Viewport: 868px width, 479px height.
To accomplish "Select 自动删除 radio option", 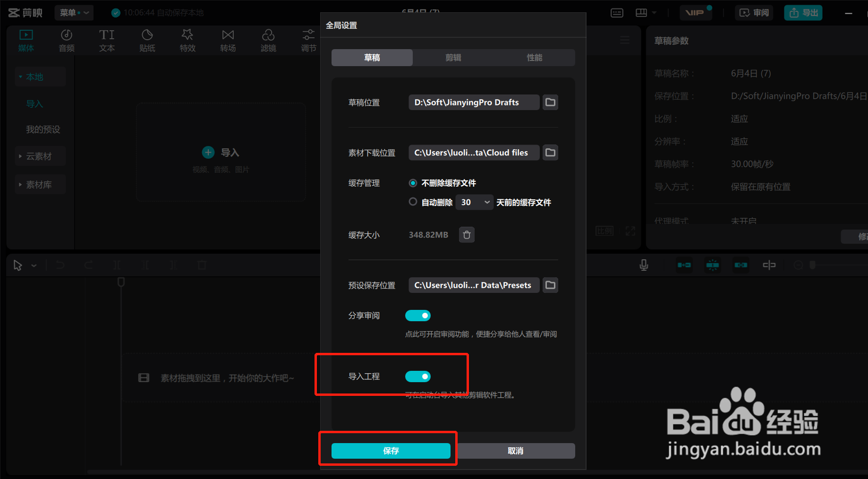I will point(413,202).
